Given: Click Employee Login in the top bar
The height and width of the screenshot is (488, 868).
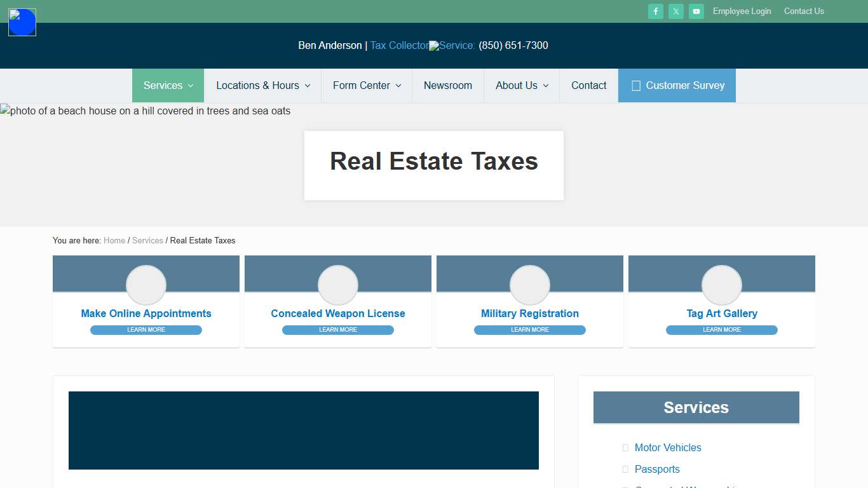Looking at the screenshot, I should point(742,11).
